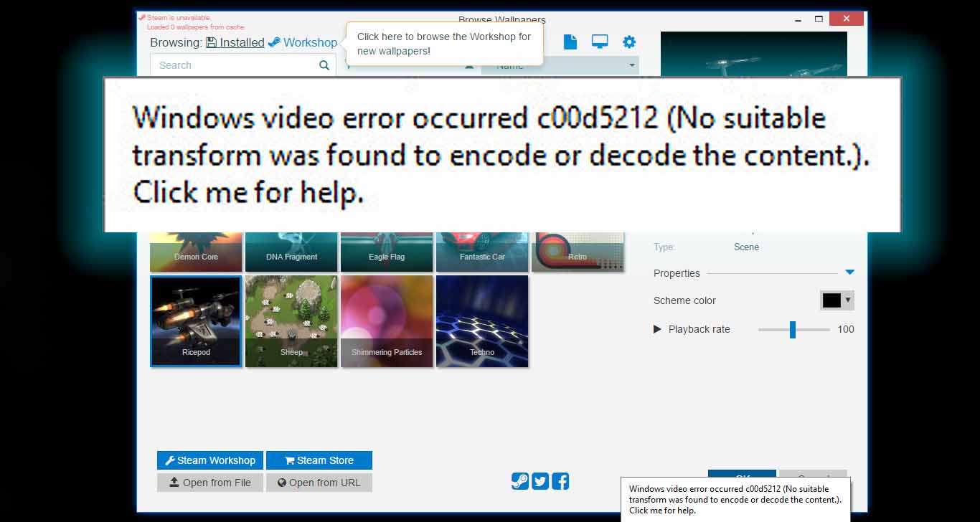Click Open from URL button
Image resolution: width=980 pixels, height=522 pixels.
coord(319,483)
